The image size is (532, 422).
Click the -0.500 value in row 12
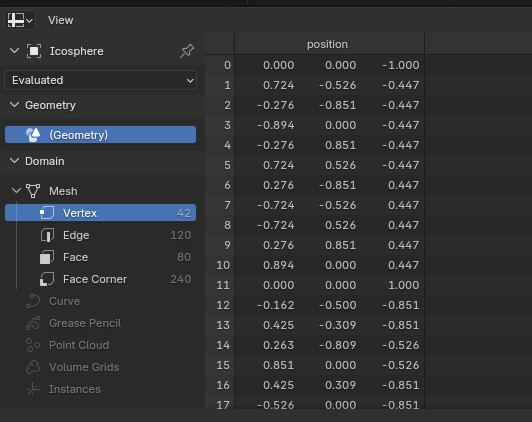[338, 305]
